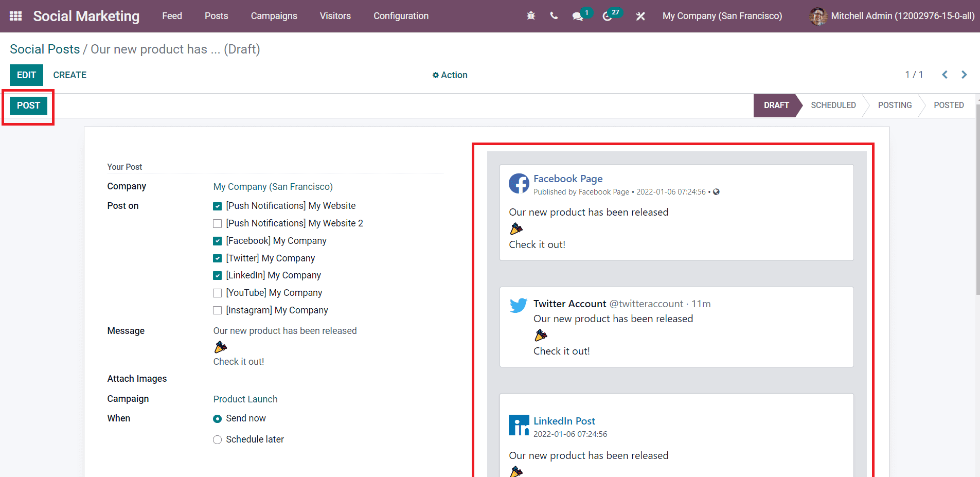Viewport: 980px width, 477px height.
Task: Click the Twitter bird icon in preview
Action: (519, 305)
